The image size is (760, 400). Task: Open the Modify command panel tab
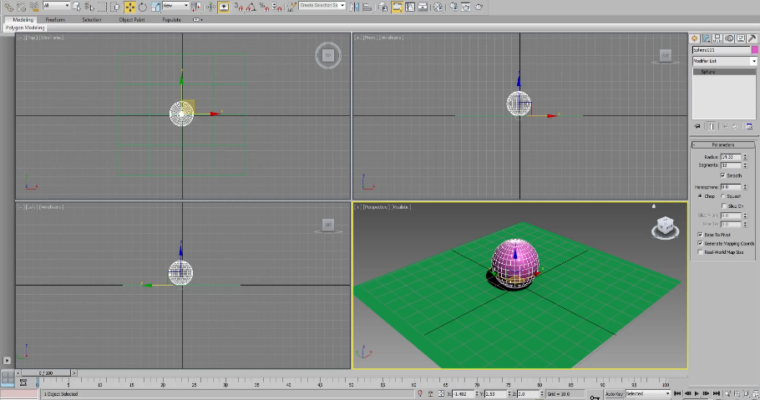tap(706, 38)
